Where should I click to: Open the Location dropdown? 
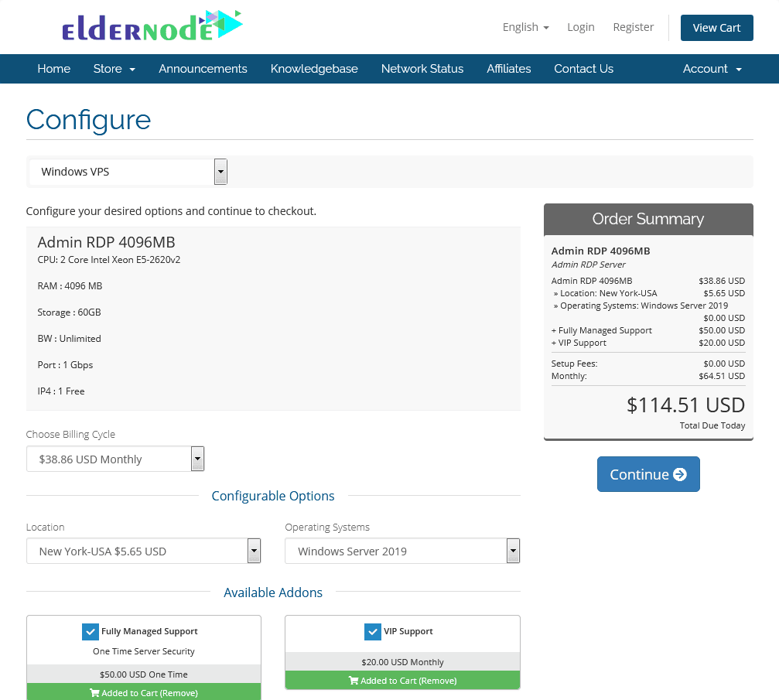[254, 551]
